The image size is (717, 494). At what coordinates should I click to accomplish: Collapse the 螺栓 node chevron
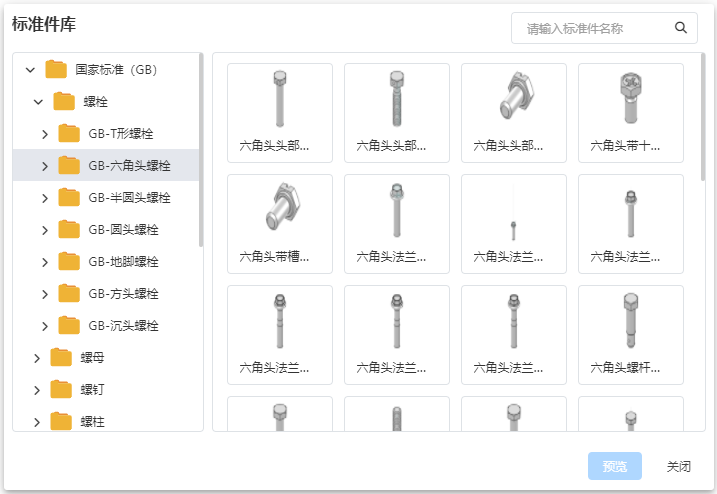[x=38, y=102]
